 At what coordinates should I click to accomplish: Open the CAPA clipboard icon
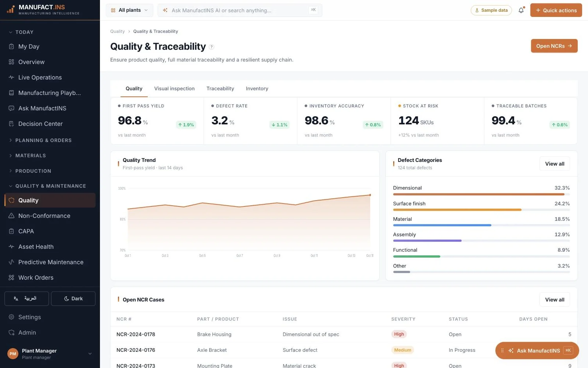pyautogui.click(x=11, y=231)
